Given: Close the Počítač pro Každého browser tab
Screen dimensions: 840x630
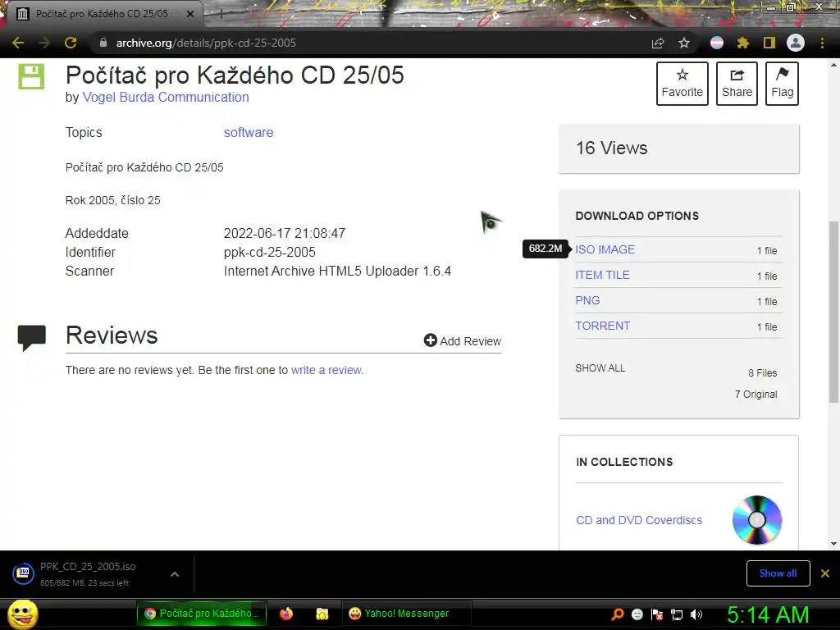Looking at the screenshot, I should point(190,14).
